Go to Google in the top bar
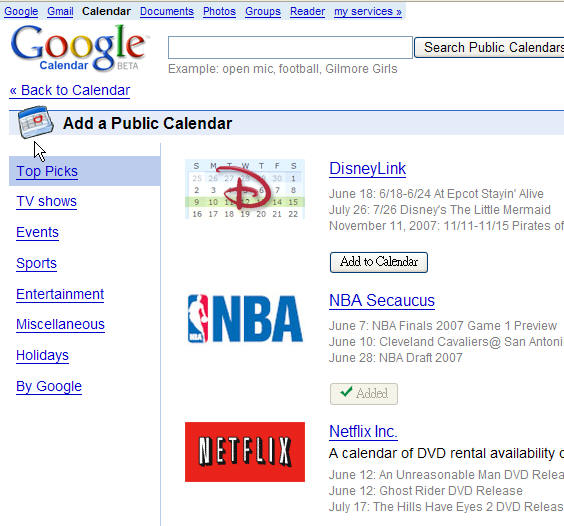Image resolution: width=564 pixels, height=526 pixels. 21,12
